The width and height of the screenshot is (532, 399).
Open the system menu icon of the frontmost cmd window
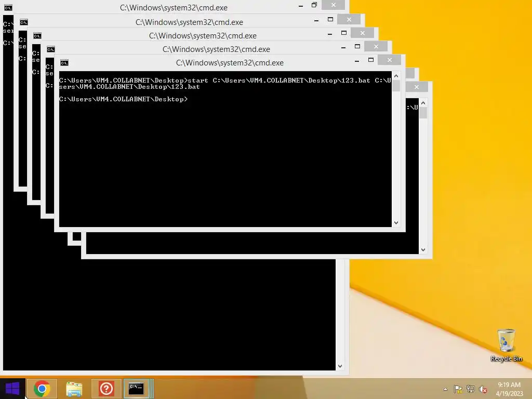64,63
